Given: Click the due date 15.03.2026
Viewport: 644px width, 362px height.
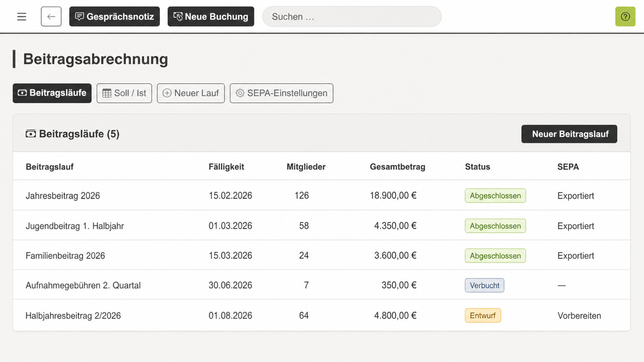Looking at the screenshot, I should pyautogui.click(x=230, y=255).
